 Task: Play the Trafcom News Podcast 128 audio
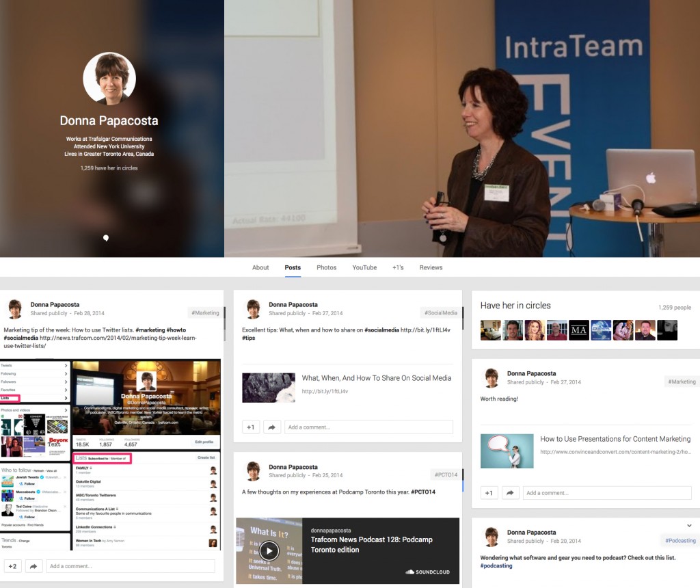pyautogui.click(x=269, y=551)
